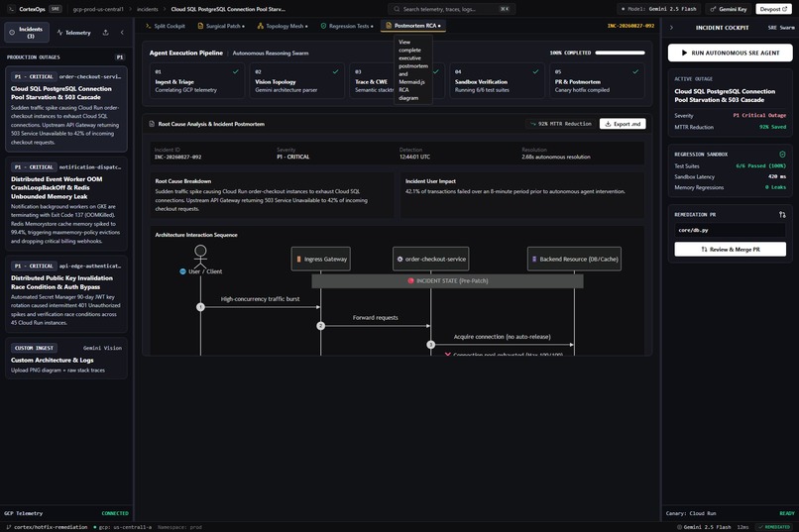Click the PR & Postmortem pipeline step
Viewport: 799px width, 532px height.
(596, 81)
